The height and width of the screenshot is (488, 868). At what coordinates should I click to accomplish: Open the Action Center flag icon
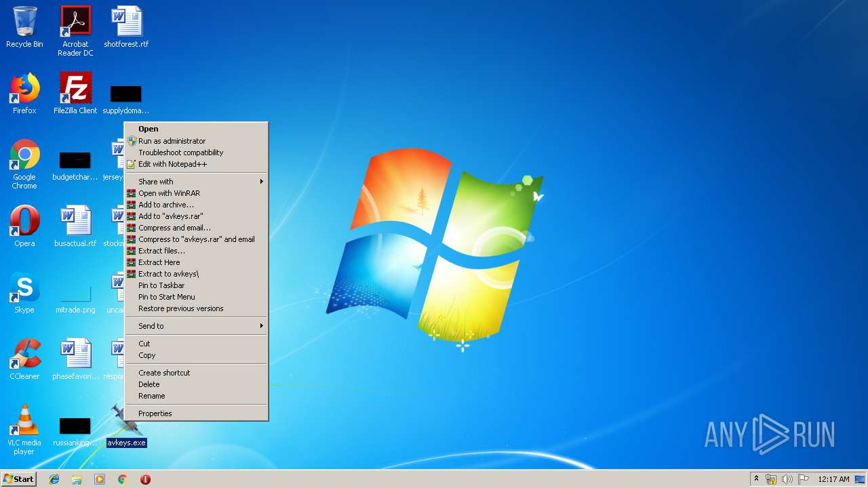click(803, 479)
